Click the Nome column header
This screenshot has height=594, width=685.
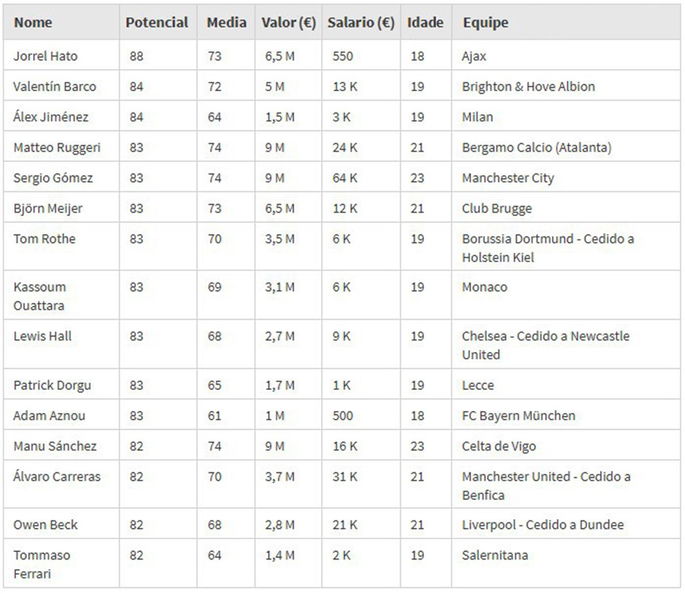33,22
